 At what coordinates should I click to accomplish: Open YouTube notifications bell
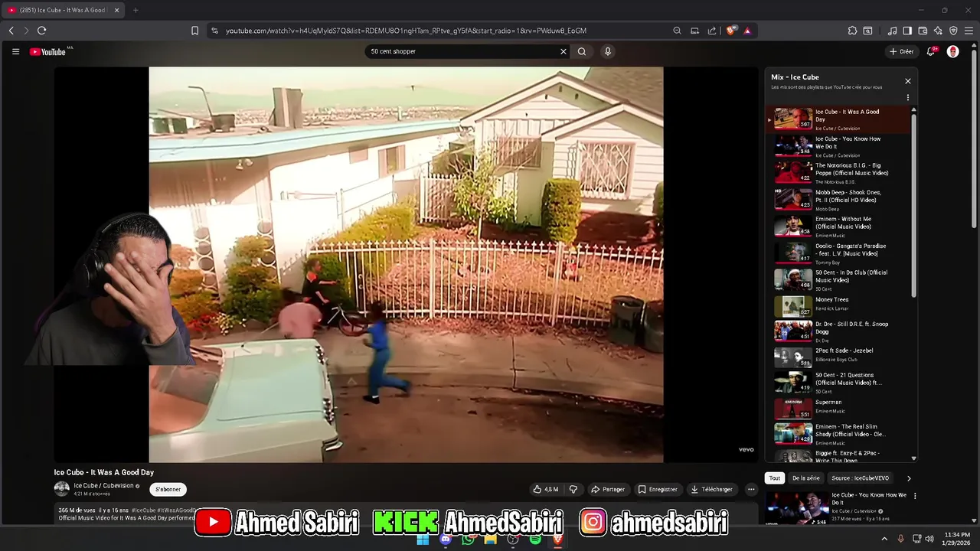[x=931, y=51]
